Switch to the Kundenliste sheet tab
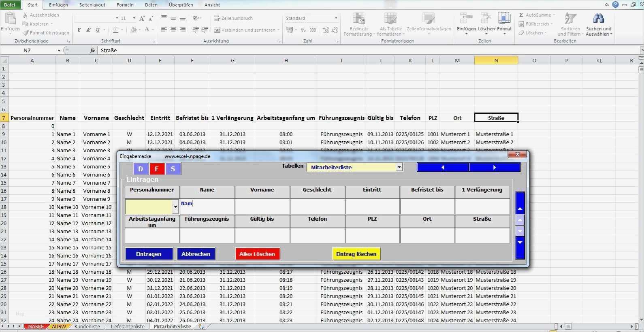644x332 pixels. click(87, 326)
